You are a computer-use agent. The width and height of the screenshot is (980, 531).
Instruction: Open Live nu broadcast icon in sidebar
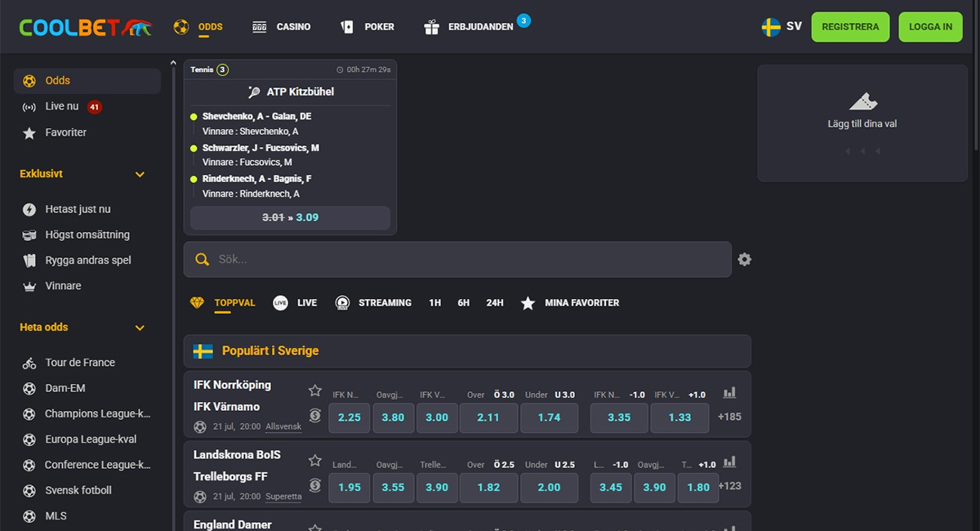pos(29,107)
